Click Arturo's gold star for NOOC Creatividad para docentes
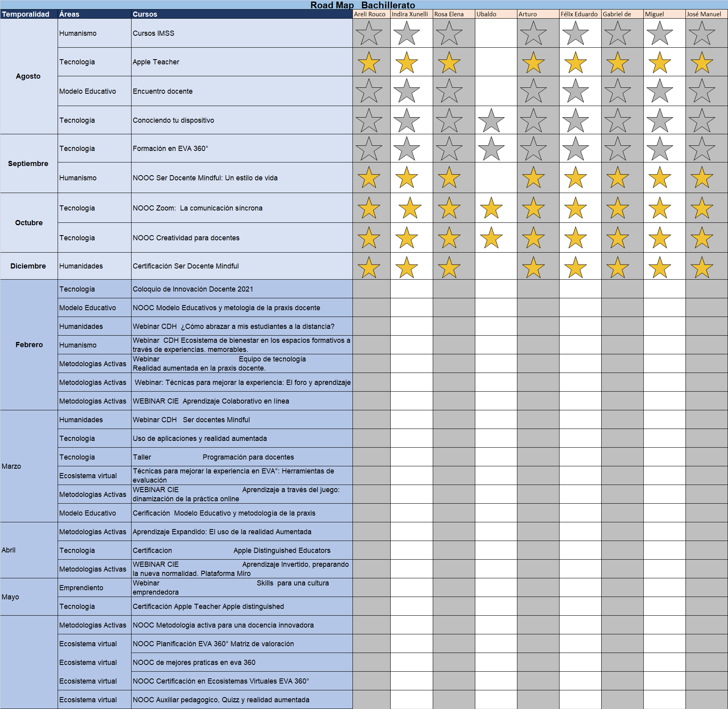The width and height of the screenshot is (728, 709). (x=533, y=238)
